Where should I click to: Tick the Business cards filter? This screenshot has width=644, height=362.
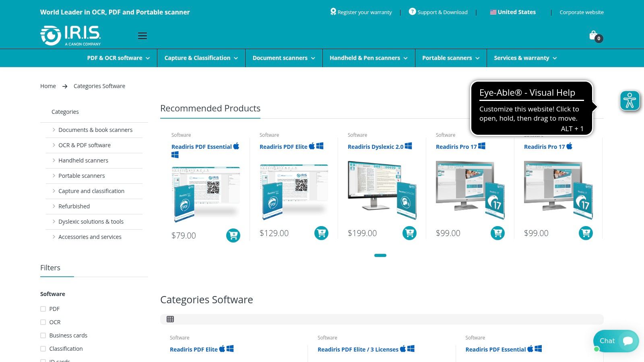[x=43, y=335]
